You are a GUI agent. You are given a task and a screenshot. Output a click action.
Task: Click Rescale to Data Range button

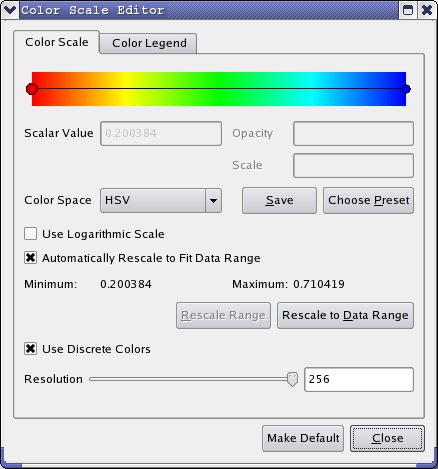click(x=345, y=315)
